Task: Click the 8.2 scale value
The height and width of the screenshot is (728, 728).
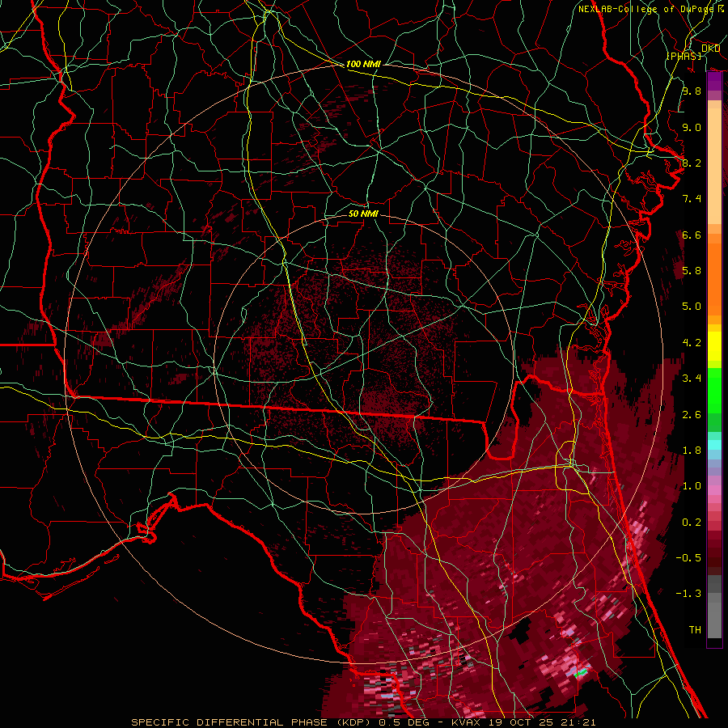Action: 692,163
